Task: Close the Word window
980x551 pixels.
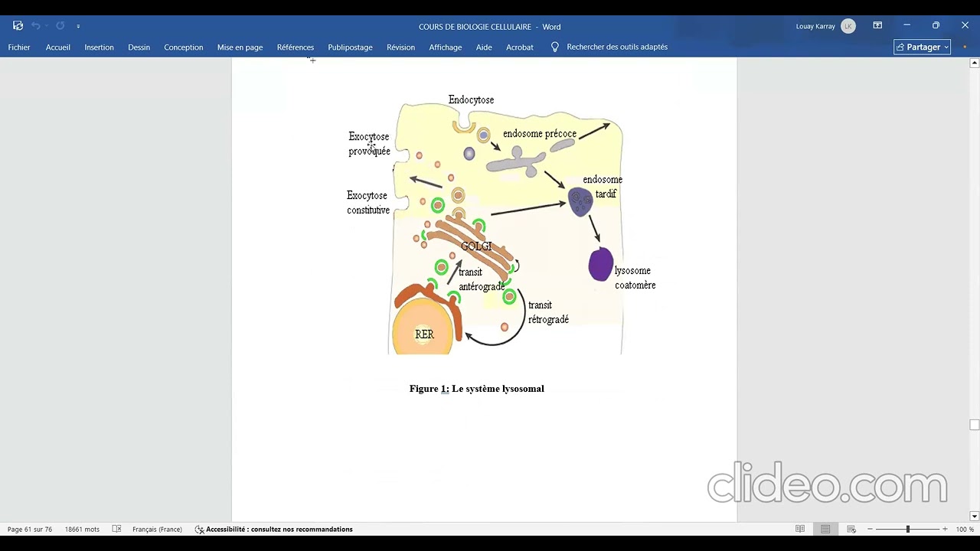Action: [x=965, y=26]
